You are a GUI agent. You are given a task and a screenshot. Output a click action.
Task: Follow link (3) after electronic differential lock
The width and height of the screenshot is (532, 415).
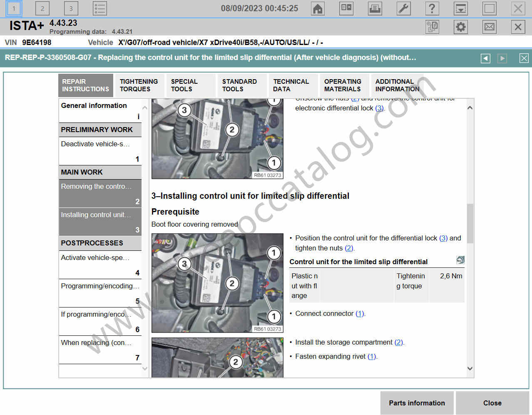379,108
